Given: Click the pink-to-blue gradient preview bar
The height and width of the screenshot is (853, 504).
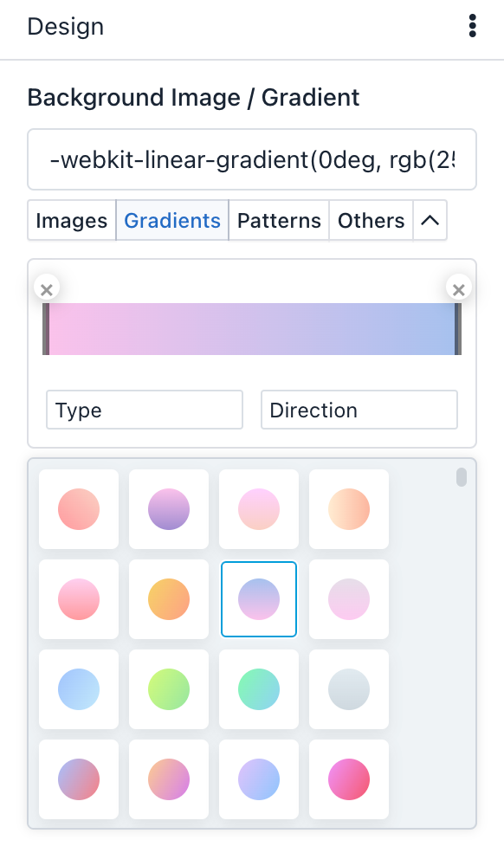Looking at the screenshot, I should pos(251,329).
